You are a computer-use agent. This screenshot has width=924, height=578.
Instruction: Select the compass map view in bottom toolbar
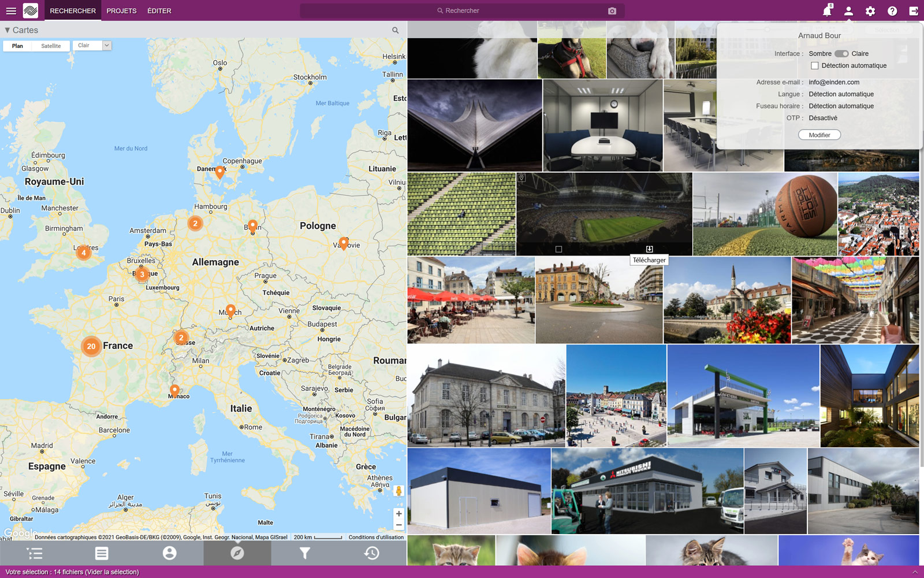pos(237,553)
